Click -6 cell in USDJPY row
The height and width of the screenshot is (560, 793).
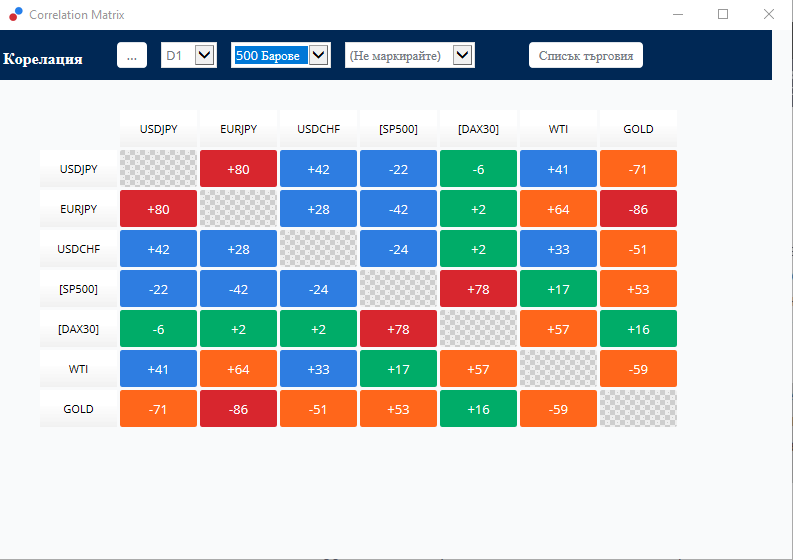coord(478,169)
